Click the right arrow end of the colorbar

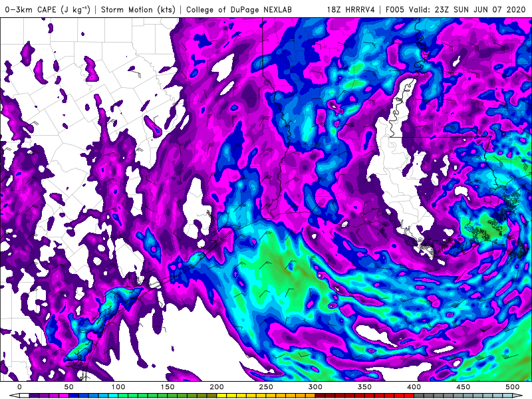click(x=517, y=395)
